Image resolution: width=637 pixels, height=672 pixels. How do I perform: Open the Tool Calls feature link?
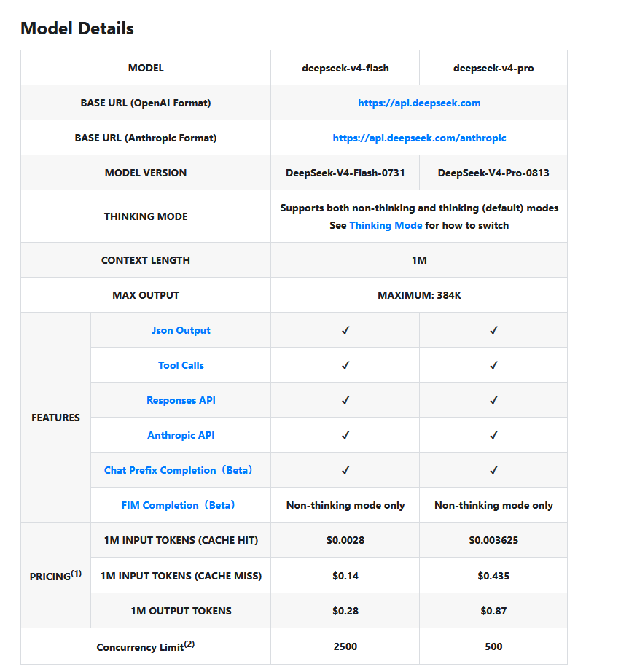181,365
